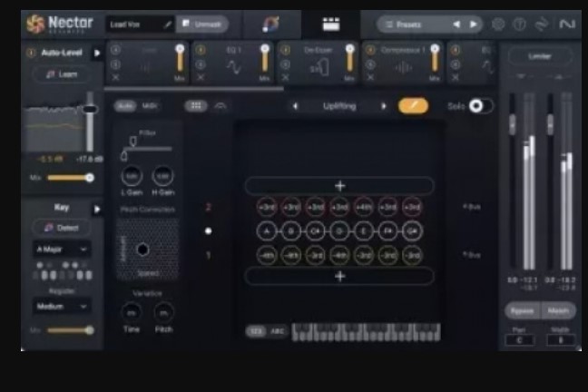Viewport: 588px width, 392px height.
Task: Expand the Auto-Level panel arrow
Action: click(97, 53)
